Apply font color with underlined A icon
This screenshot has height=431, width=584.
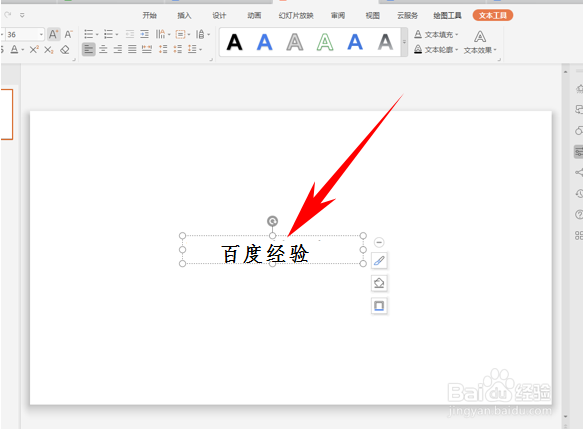click(x=14, y=49)
